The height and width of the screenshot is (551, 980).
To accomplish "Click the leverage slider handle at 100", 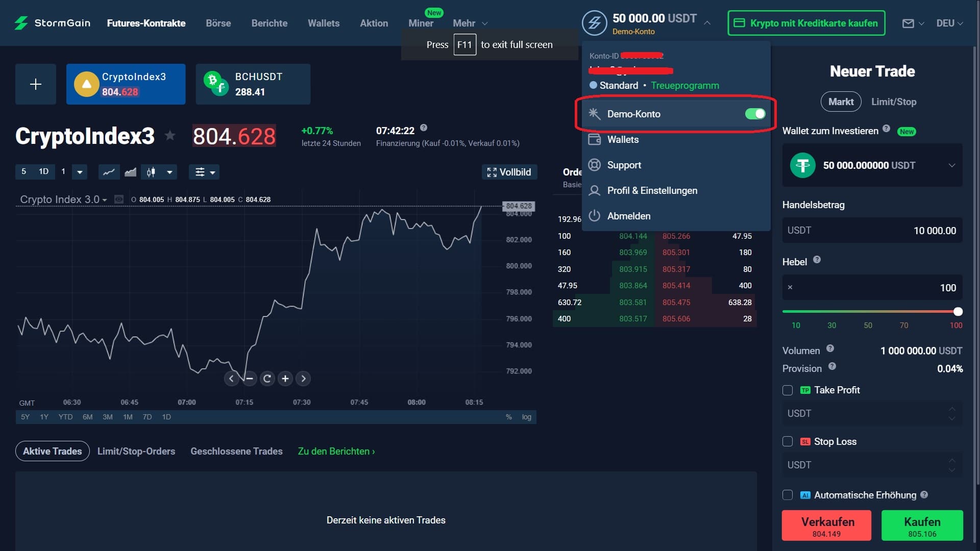I will [x=958, y=312].
